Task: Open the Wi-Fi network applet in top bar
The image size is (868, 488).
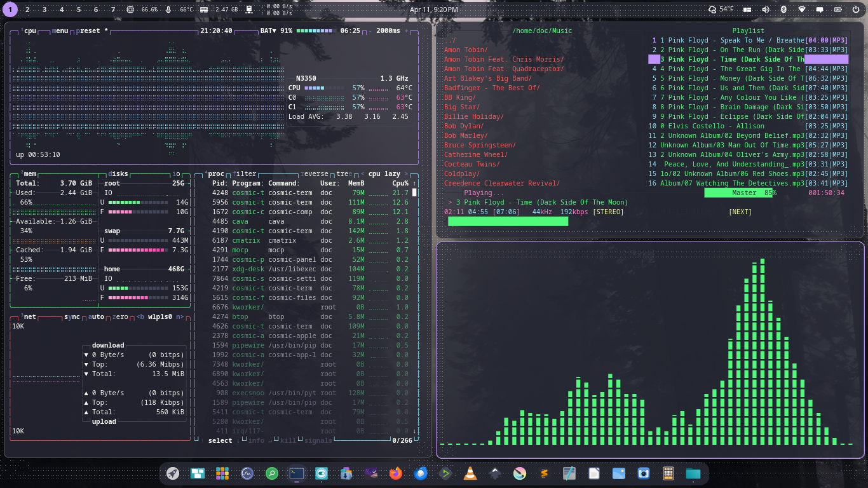Action: pos(802,10)
